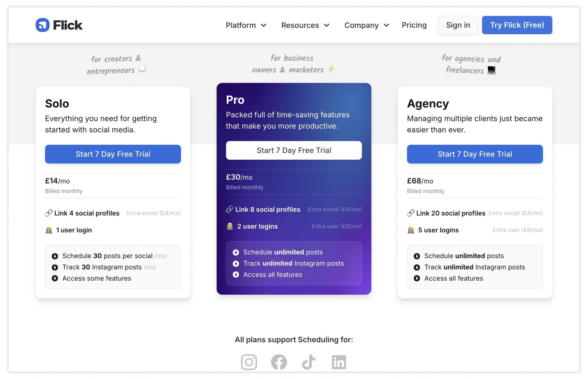Click Extra social (£4/mo) in the Solo plan

153,213
